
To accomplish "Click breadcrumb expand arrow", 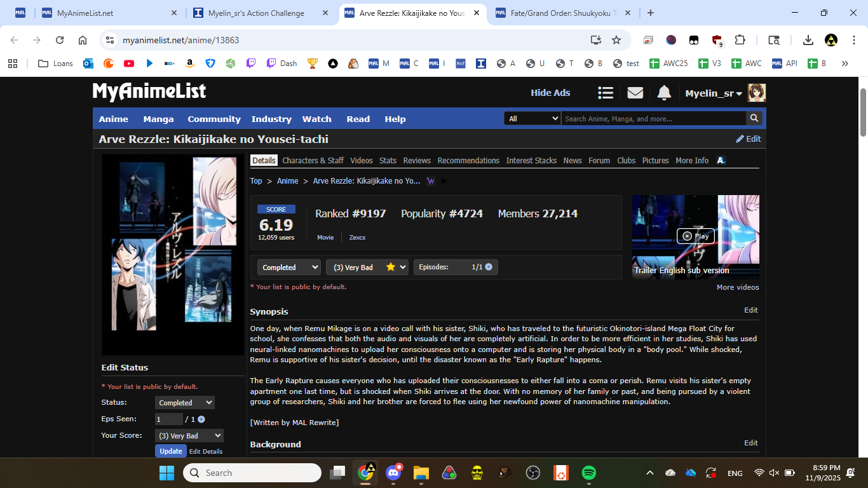I will 444,181.
